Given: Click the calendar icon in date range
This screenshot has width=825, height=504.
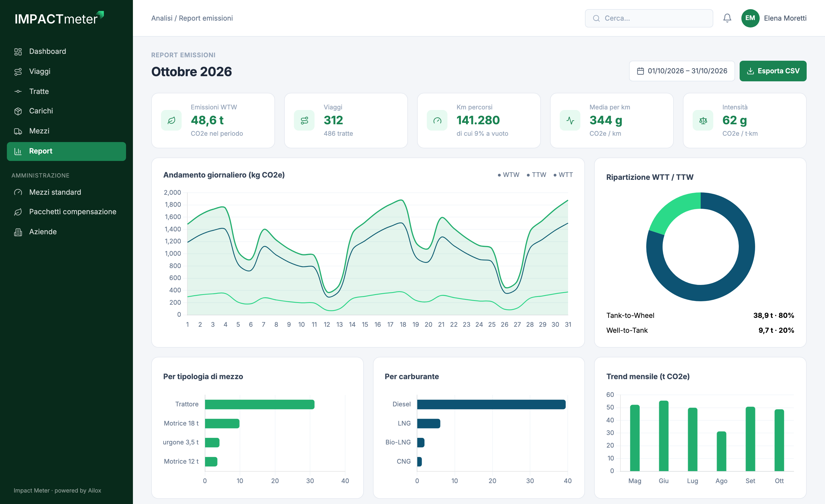Looking at the screenshot, I should coord(640,71).
